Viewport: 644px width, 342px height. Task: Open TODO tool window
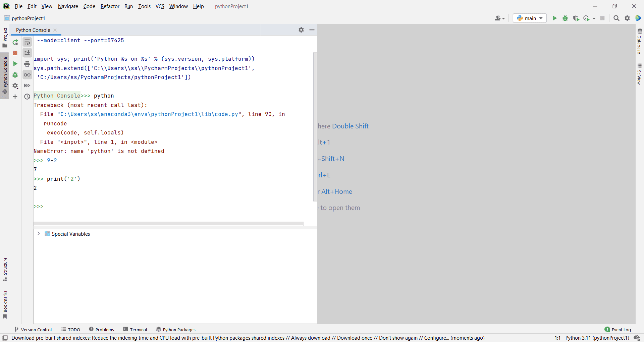(71, 330)
